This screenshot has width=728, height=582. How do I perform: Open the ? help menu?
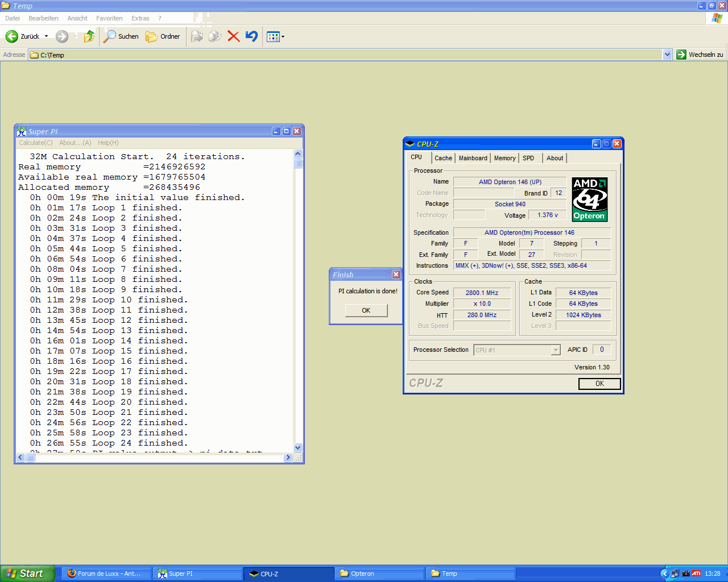(x=160, y=18)
